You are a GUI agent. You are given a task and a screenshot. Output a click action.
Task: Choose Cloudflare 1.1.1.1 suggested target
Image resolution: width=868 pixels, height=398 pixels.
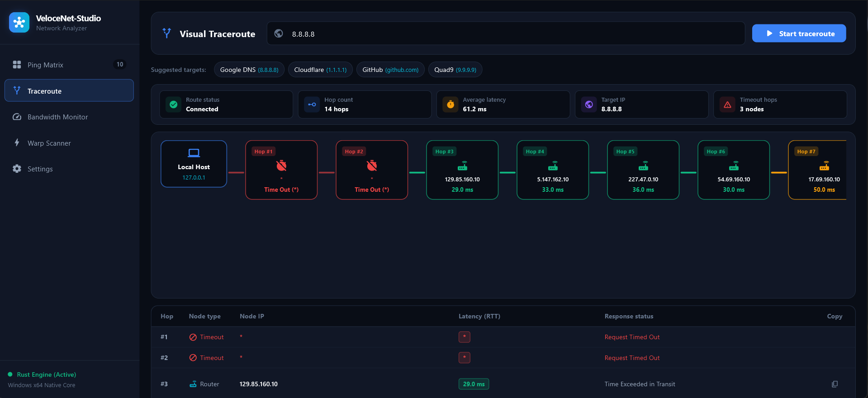(320, 70)
